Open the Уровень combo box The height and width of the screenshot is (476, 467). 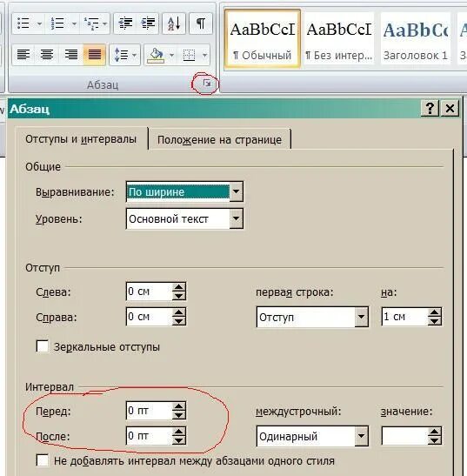click(x=184, y=218)
